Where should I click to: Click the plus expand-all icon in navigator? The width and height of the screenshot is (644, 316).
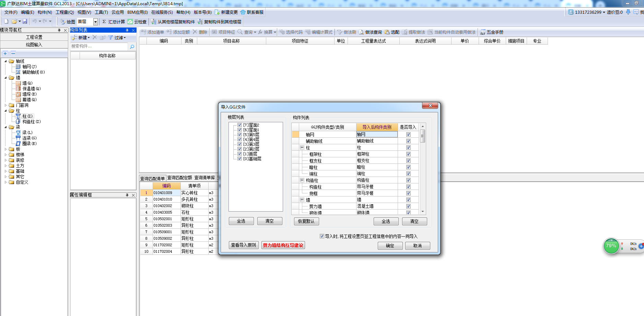coord(5,53)
